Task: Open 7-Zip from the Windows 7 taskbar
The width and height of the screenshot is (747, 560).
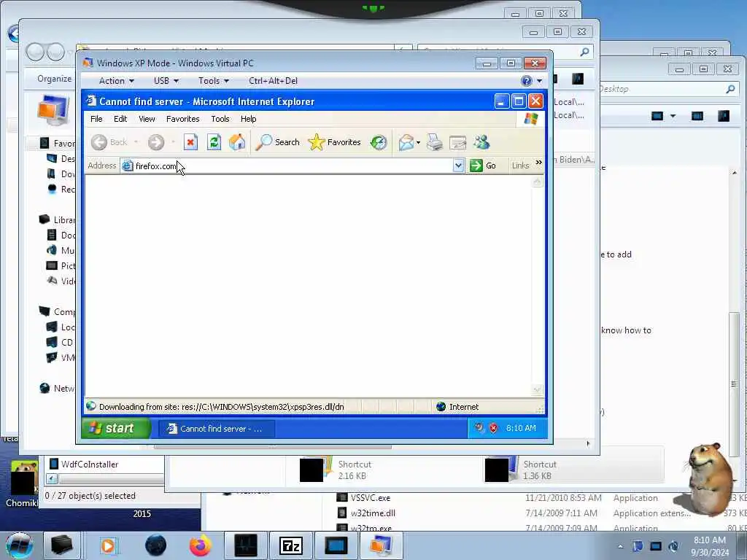Action: point(290,545)
